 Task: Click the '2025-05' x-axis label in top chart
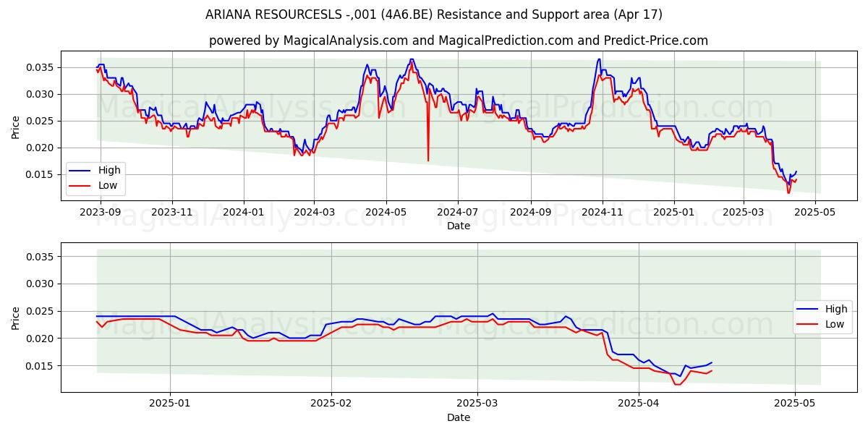[x=814, y=212]
